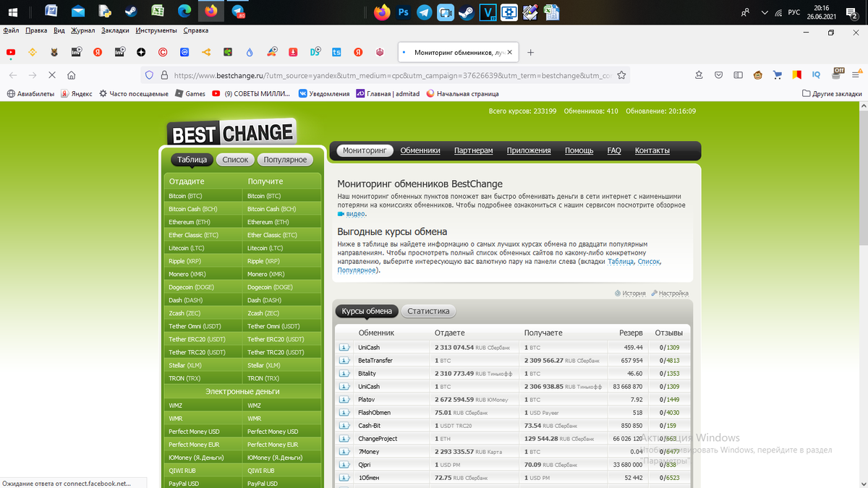The height and width of the screenshot is (488, 868).
Task: Open the pinned blue water-drop tab
Action: click(x=250, y=52)
